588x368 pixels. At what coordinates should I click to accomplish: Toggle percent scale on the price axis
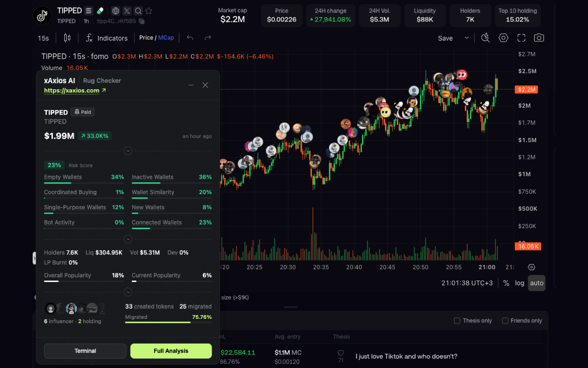click(506, 283)
